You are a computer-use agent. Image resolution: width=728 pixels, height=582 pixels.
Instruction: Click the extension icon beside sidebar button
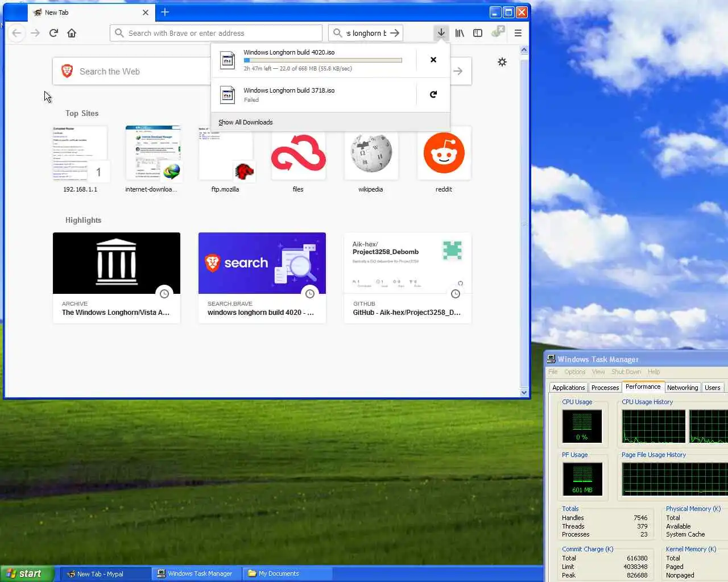(498, 31)
